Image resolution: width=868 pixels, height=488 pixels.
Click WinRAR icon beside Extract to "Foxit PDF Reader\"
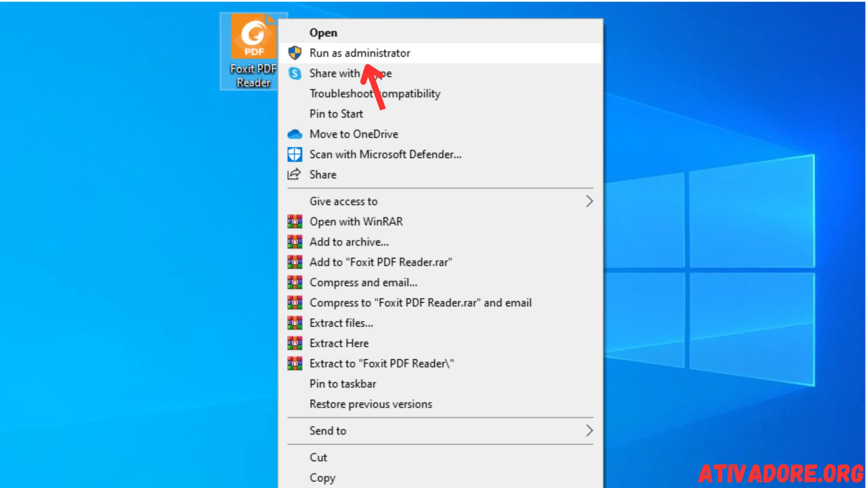295,364
